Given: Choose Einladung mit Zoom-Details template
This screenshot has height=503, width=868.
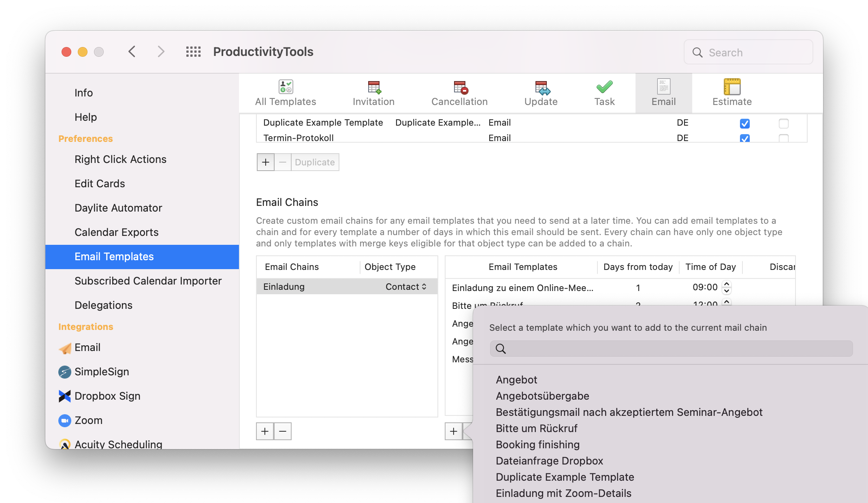Looking at the screenshot, I should (563, 493).
